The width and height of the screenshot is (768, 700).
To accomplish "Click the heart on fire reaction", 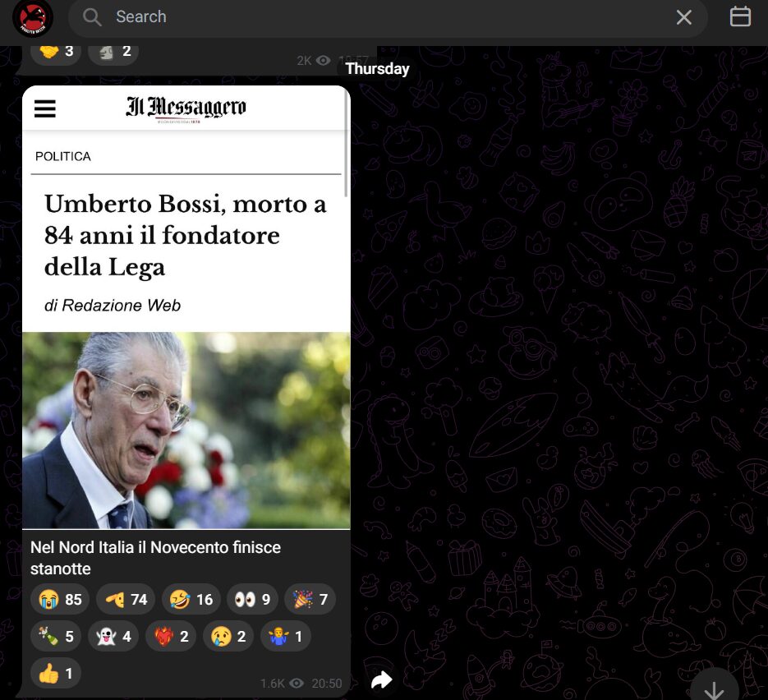I will 171,637.
